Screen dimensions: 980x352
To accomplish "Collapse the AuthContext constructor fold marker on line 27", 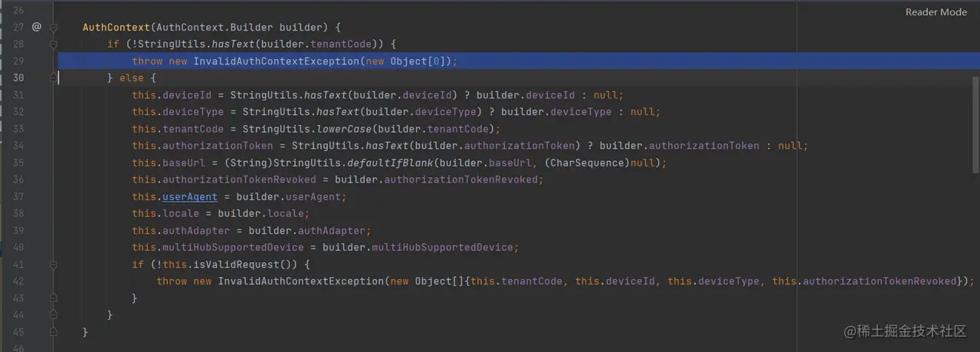I will click(x=54, y=27).
